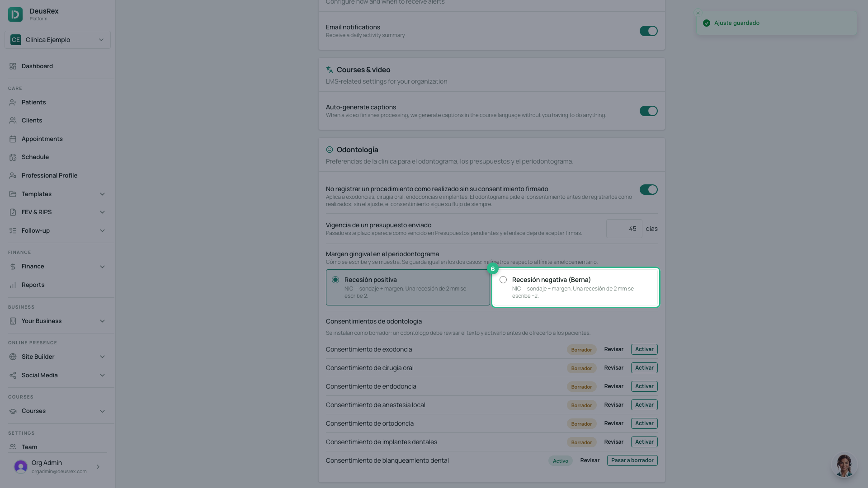
Task: Click the Reports bar chart icon
Action: pos(13,285)
